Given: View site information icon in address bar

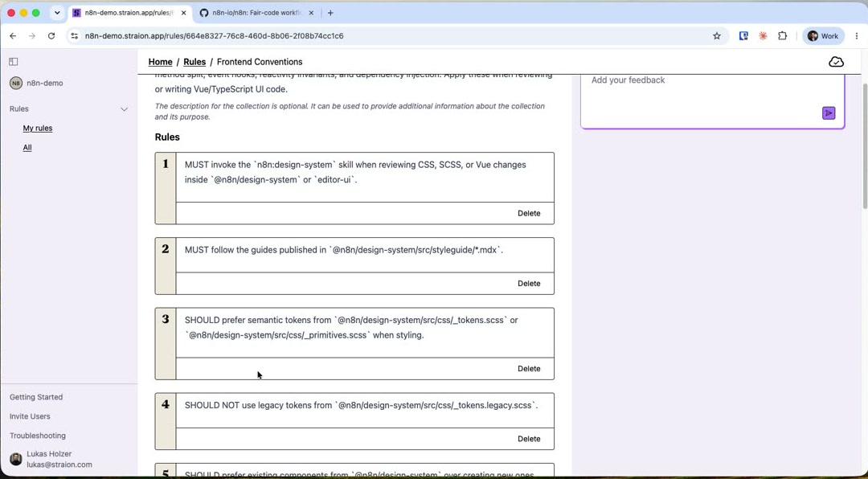Looking at the screenshot, I should click(74, 36).
